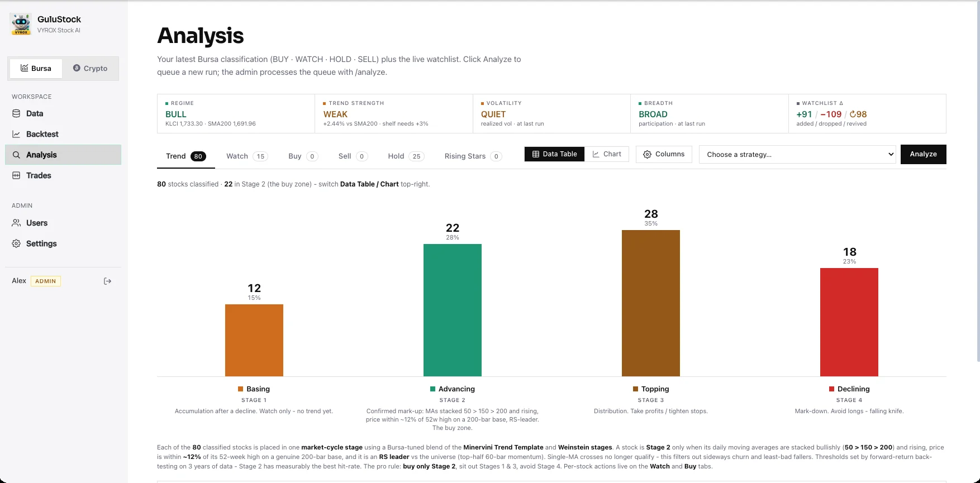Switch market to Crypto
Viewport: 980px width, 483px height.
[x=90, y=68]
